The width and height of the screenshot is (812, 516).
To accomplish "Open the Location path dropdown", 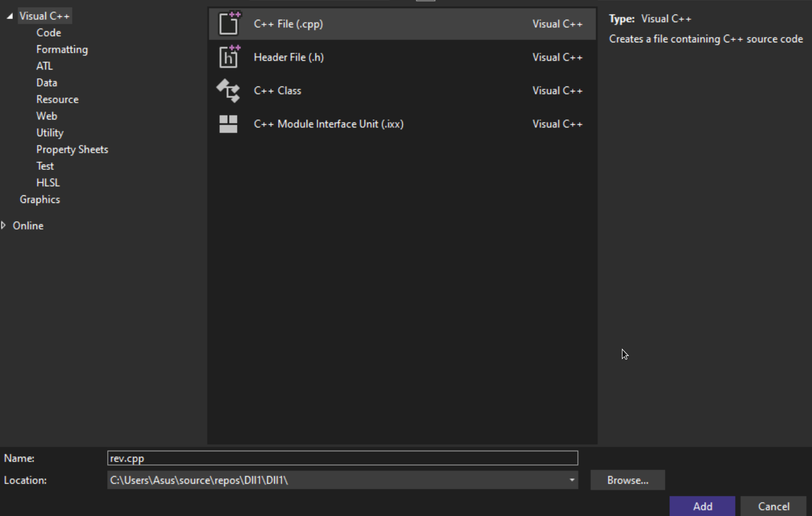I will tap(571, 480).
